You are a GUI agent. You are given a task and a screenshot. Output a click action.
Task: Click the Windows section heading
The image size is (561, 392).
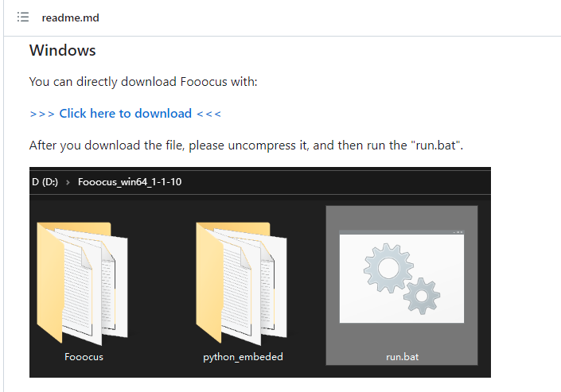63,50
